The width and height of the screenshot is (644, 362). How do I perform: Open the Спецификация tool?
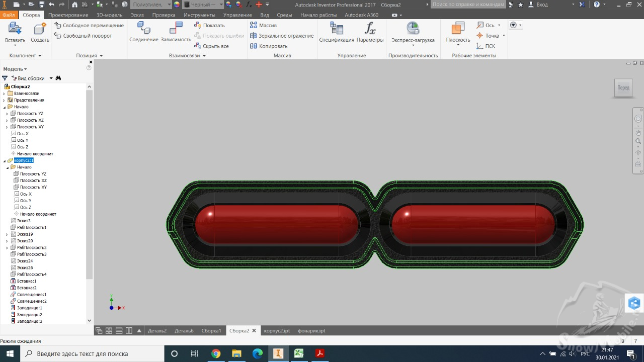pos(337,33)
